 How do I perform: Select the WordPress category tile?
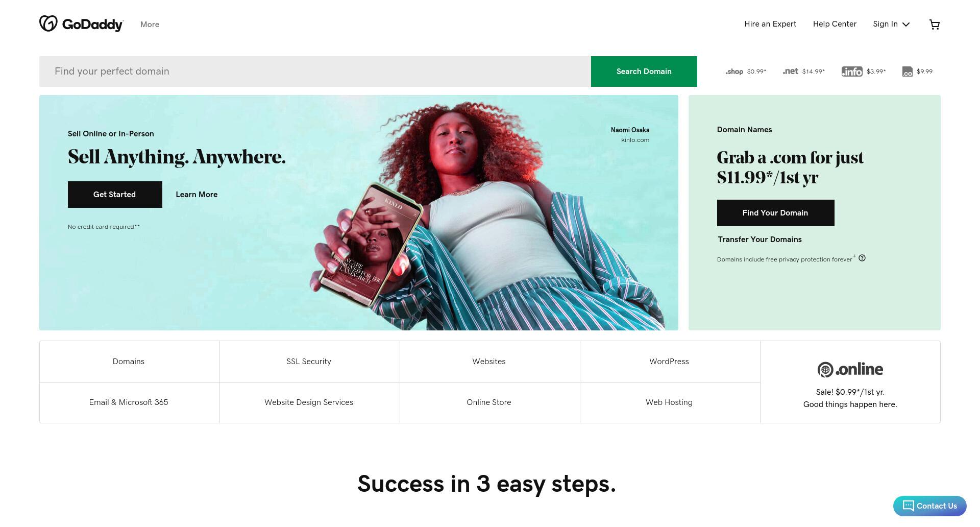coord(669,362)
